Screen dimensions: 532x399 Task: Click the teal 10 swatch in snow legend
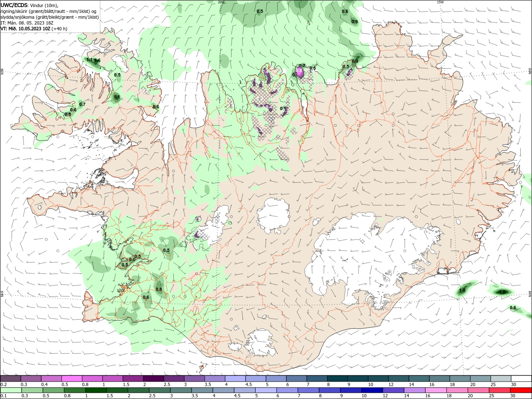click(378, 379)
